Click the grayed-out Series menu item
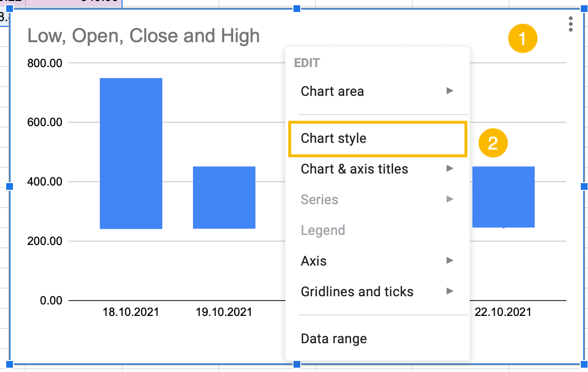The height and width of the screenshot is (372, 588). [x=319, y=199]
